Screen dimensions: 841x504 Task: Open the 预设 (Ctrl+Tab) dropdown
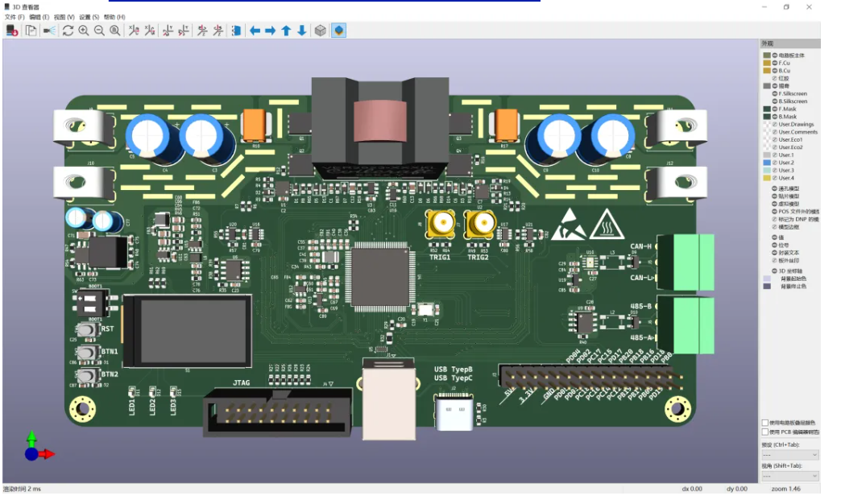(789, 455)
